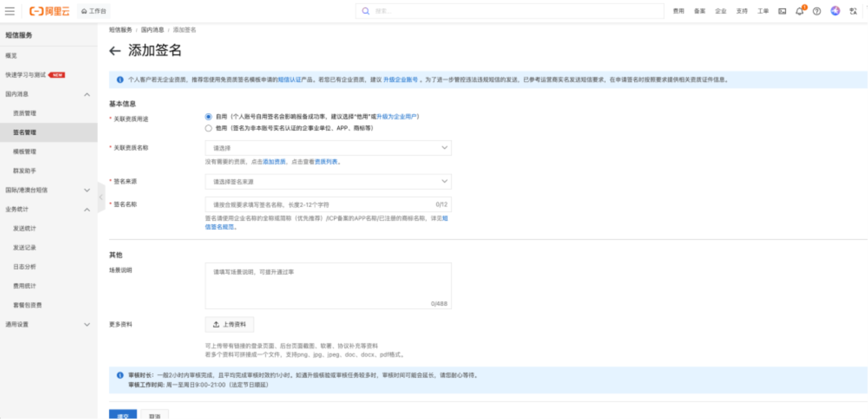Open the 关联资质名称 dropdown

click(328, 148)
